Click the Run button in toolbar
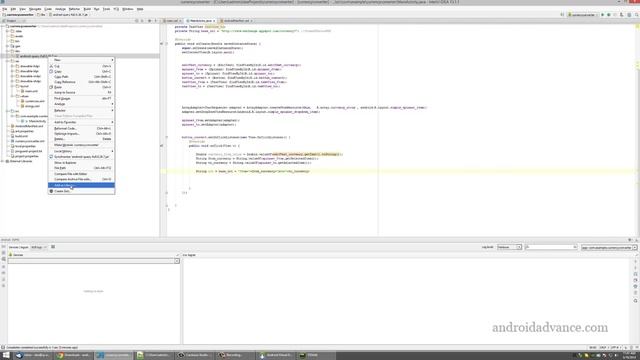 pos(602,15)
